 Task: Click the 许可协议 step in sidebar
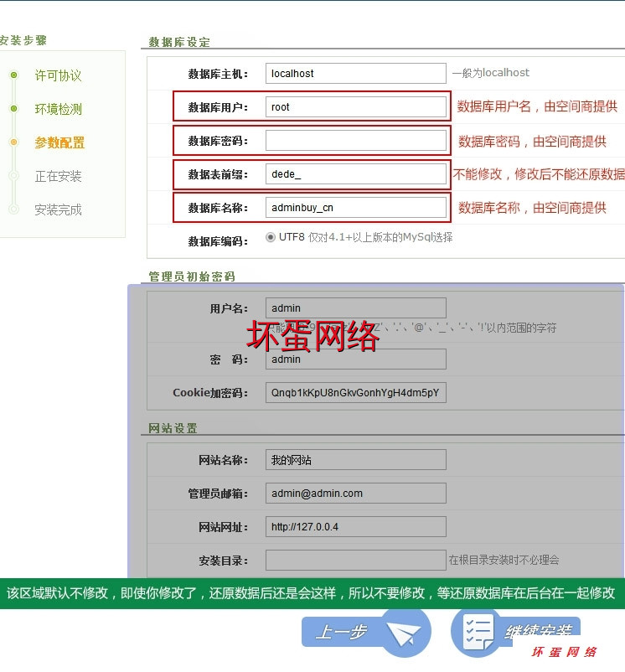click(x=58, y=76)
